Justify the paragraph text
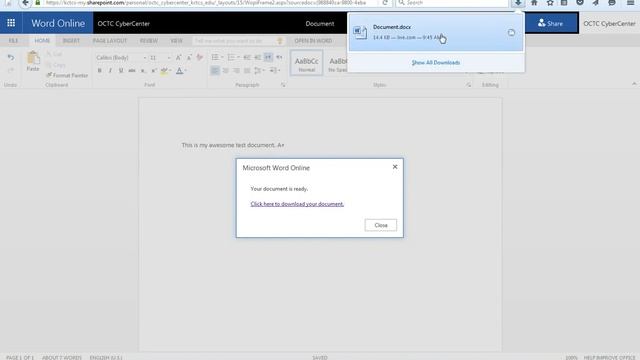 pyautogui.click(x=247, y=71)
